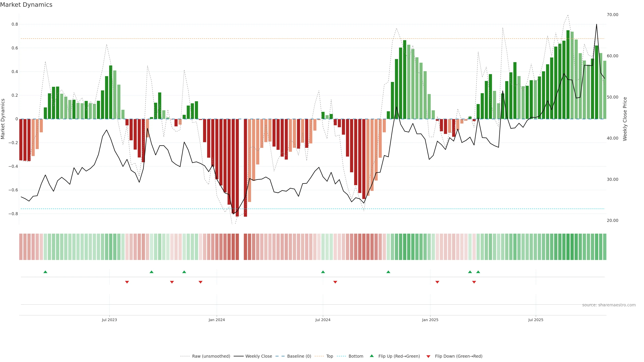644x362 pixels.
Task: Toggle the Baseline (0) legend entry
Action: [299, 356]
